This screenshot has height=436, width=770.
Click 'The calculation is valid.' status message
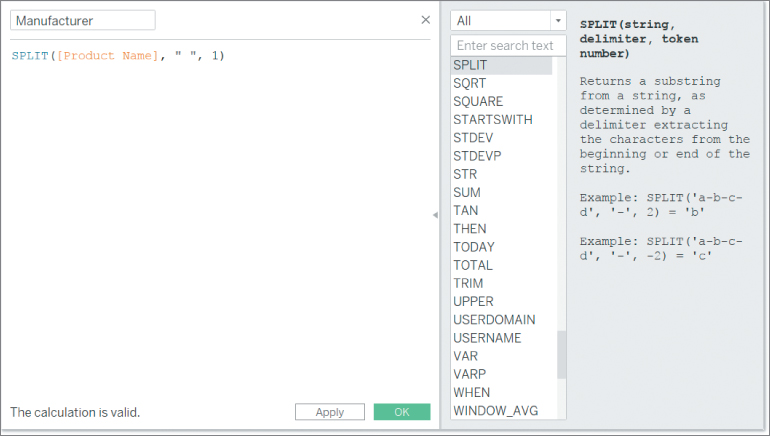(75, 412)
